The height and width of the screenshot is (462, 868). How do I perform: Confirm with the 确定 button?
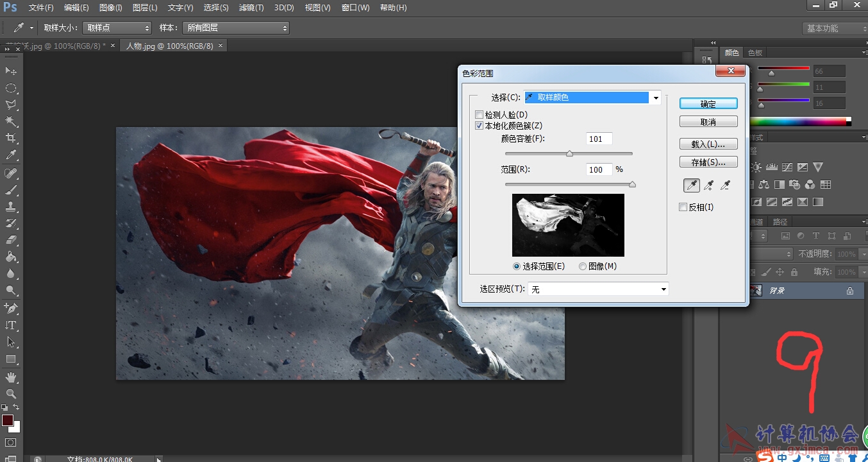pos(708,103)
